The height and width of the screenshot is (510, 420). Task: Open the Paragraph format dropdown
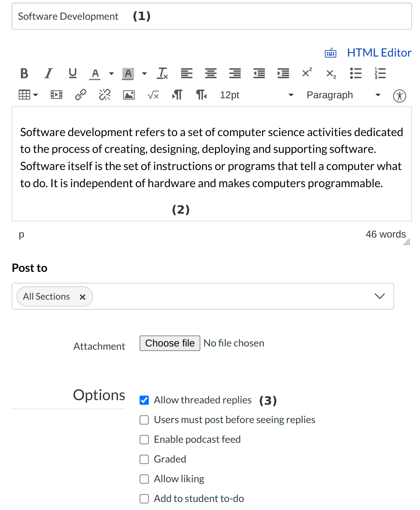(x=343, y=95)
